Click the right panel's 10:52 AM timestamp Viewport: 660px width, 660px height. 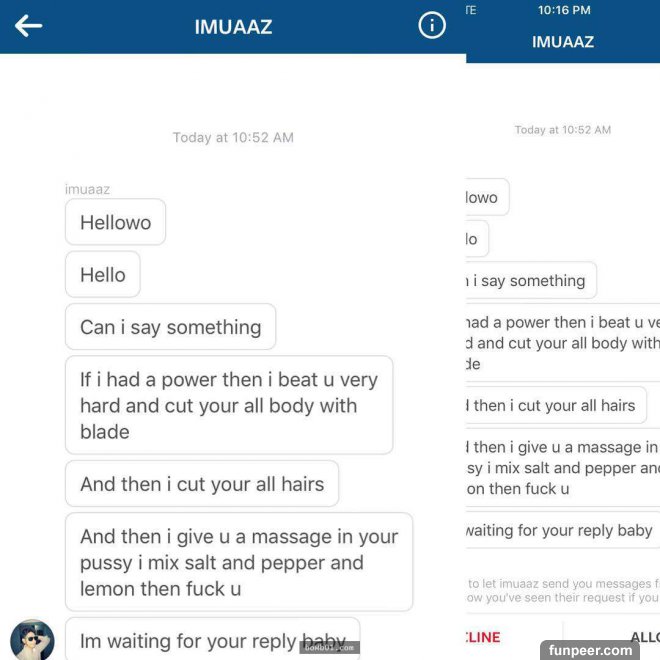coord(563,130)
